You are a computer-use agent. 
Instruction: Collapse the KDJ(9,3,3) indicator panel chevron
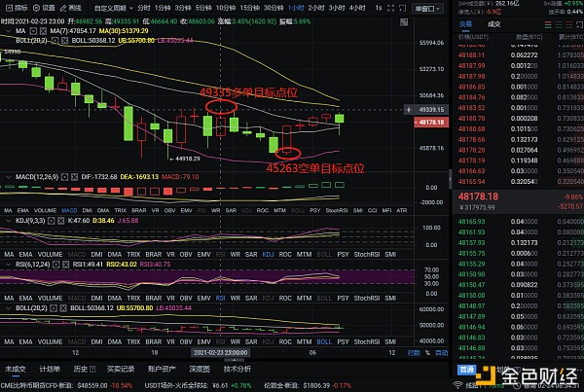tap(9, 221)
